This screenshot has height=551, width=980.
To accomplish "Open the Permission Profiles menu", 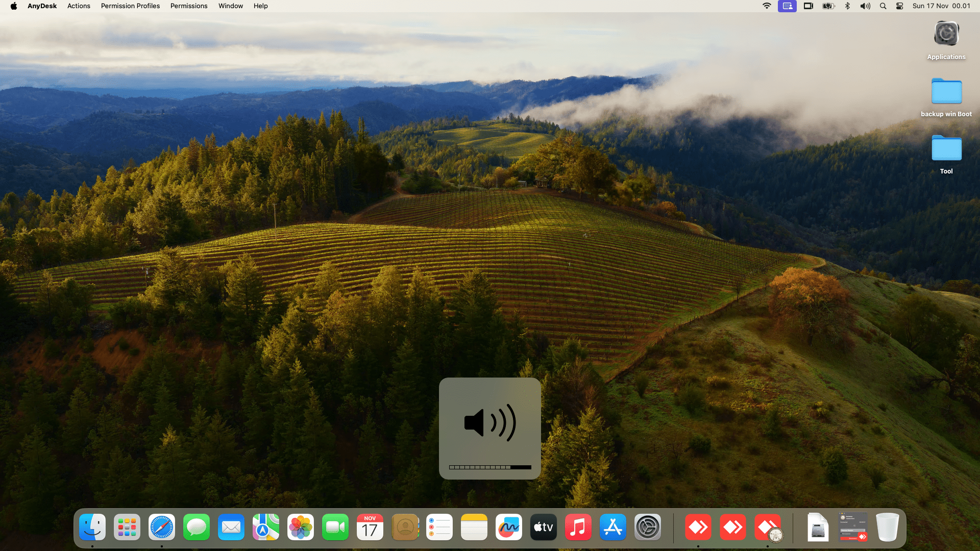I will (130, 6).
